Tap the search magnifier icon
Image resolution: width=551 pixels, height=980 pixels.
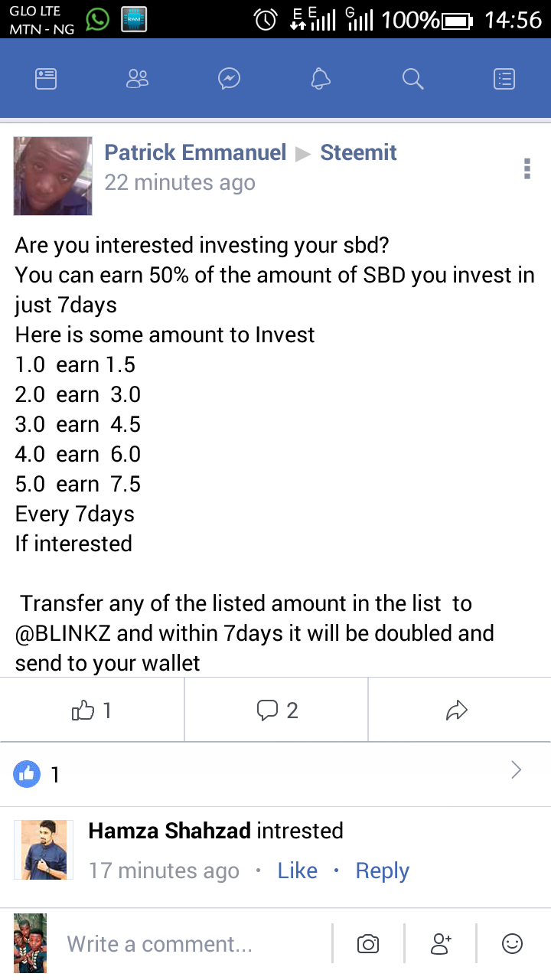412,78
